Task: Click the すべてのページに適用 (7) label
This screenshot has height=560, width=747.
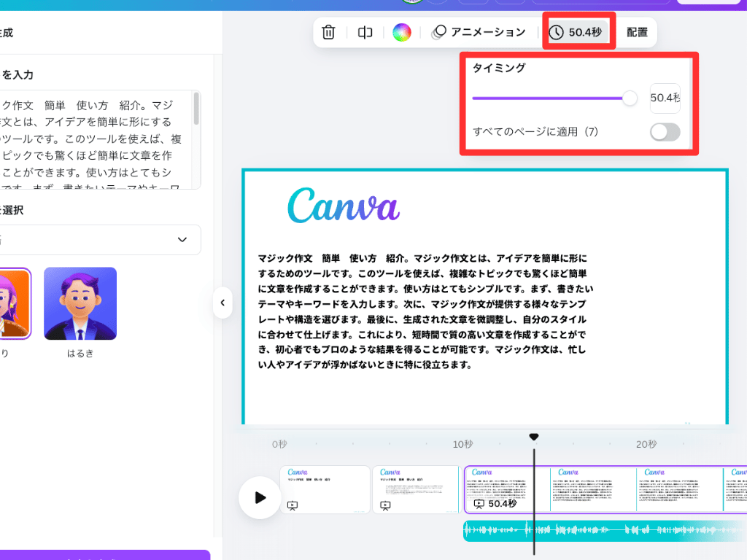Action: click(535, 132)
